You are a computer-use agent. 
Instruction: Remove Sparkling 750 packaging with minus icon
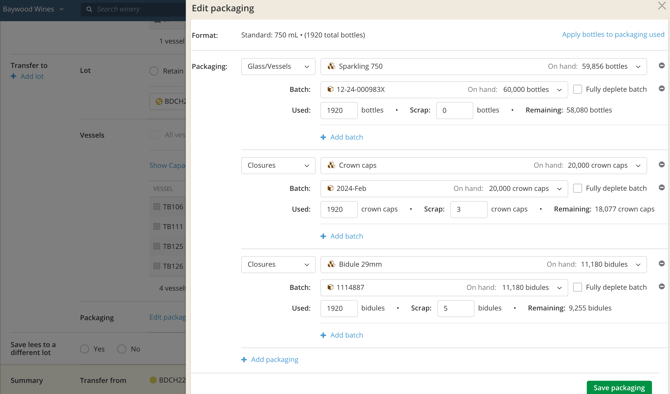(x=661, y=65)
